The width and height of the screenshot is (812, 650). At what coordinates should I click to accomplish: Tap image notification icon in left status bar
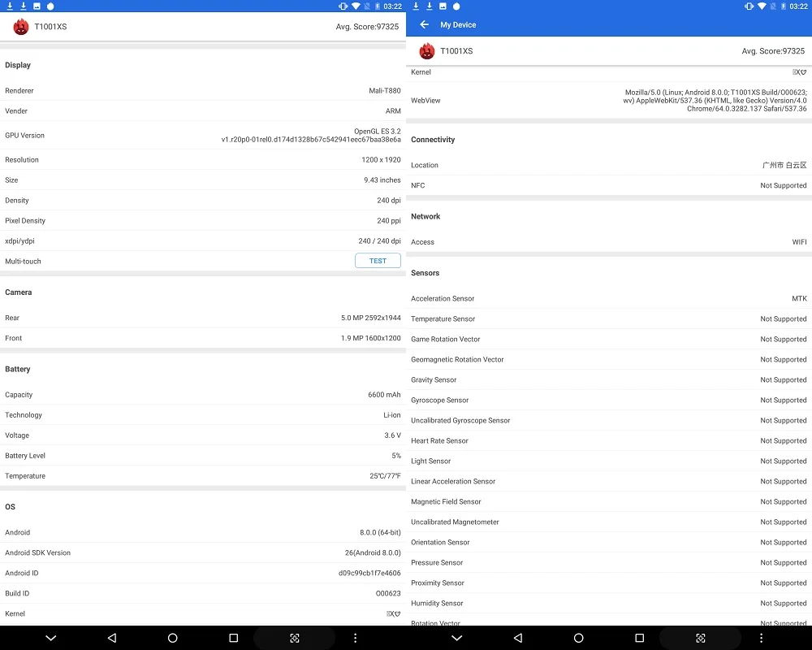tap(37, 6)
